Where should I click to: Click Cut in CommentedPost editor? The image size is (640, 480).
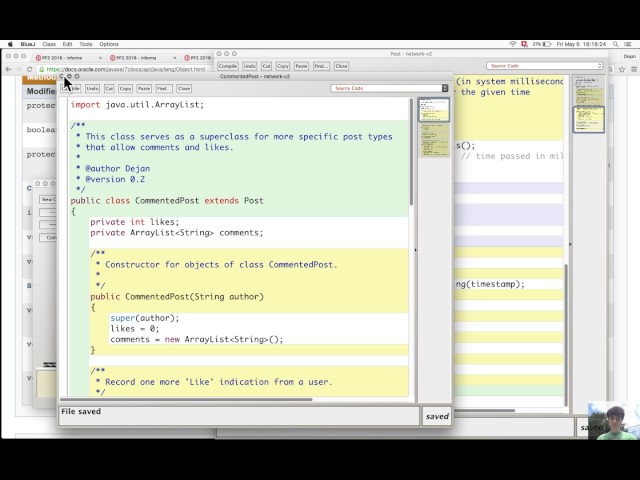click(x=109, y=89)
